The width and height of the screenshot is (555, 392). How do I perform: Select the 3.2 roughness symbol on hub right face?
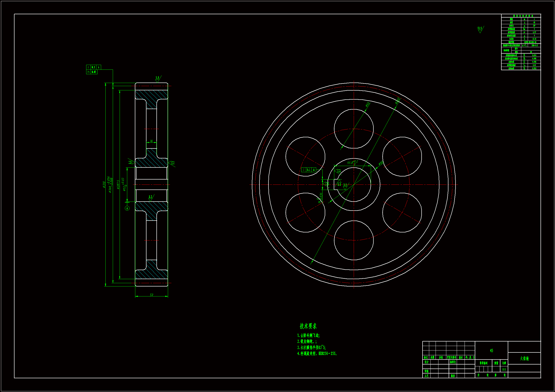point(172,163)
